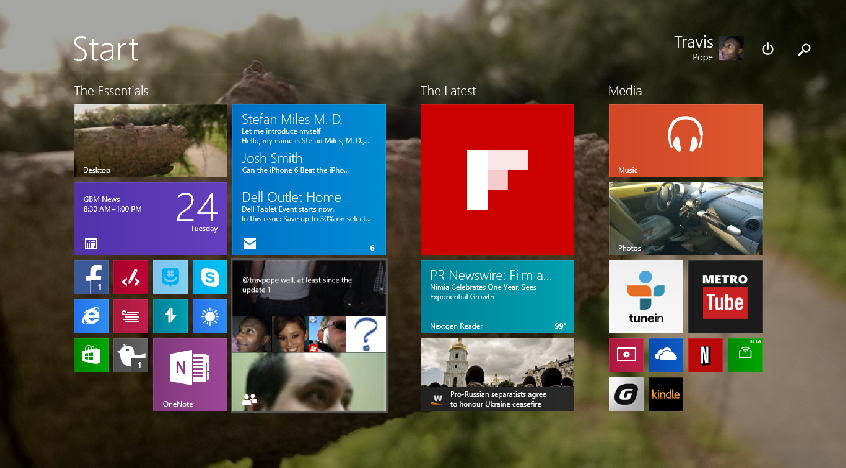Open the gray bird Twitter tile
The image size is (846, 468).
[131, 355]
